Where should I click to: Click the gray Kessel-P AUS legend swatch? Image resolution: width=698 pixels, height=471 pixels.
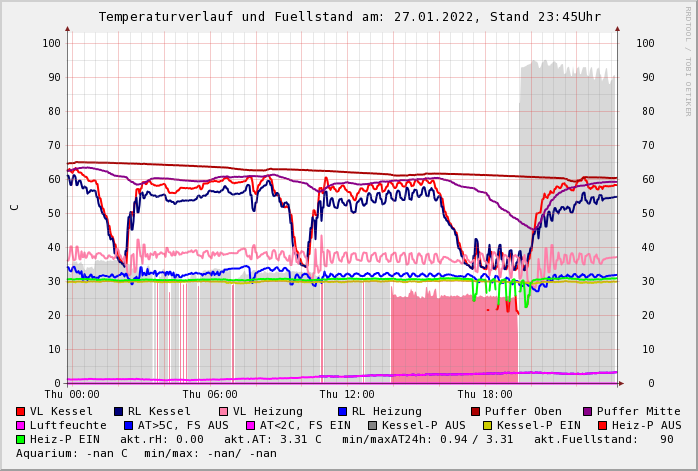click(x=373, y=425)
